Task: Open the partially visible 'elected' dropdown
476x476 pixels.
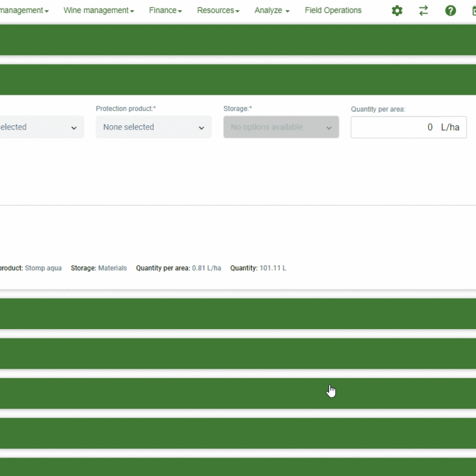Action: pyautogui.click(x=42, y=127)
